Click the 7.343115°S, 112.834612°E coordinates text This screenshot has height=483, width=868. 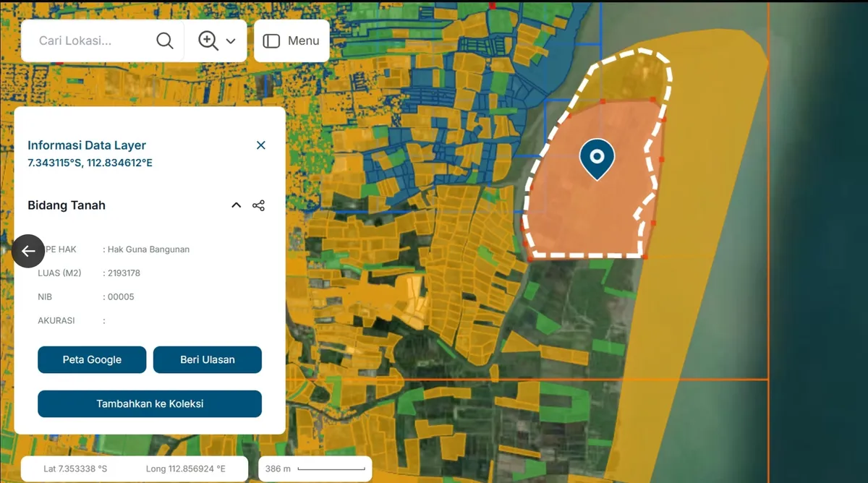pos(90,163)
